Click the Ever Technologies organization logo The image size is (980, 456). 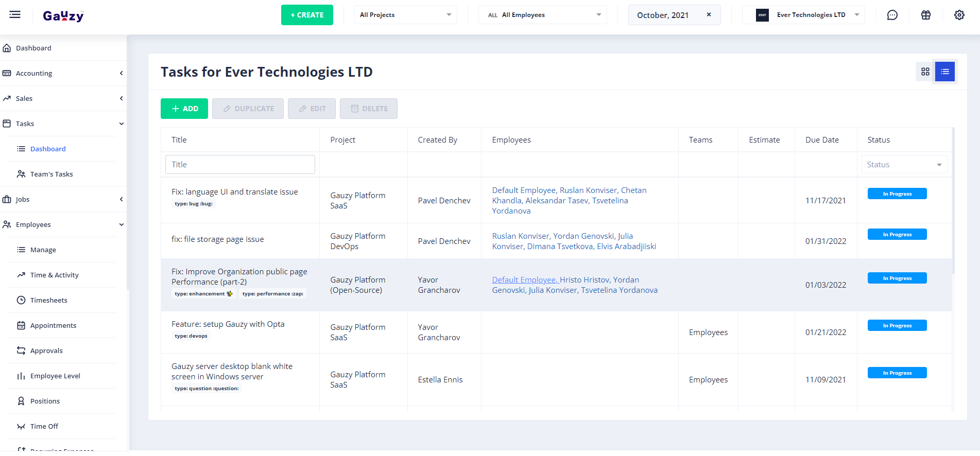(762, 15)
